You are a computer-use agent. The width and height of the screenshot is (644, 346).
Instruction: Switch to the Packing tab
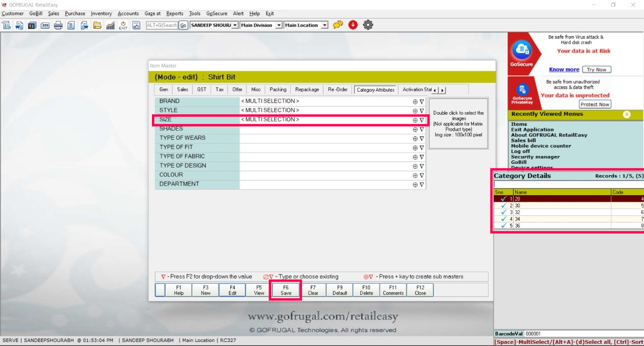tap(278, 90)
